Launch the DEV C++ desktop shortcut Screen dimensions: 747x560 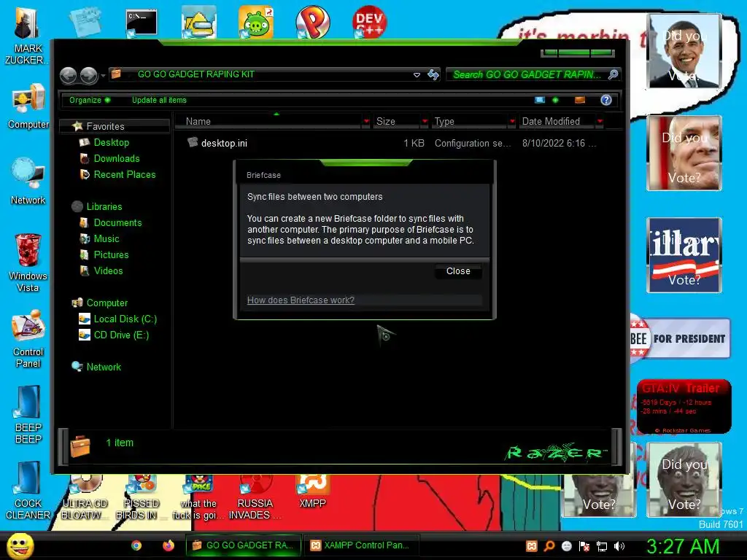(x=369, y=22)
